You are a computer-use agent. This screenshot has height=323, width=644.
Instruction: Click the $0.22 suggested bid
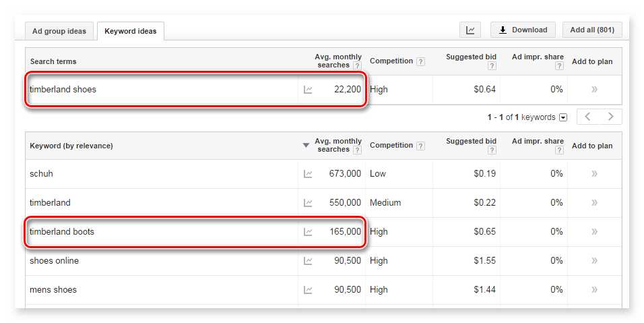484,203
